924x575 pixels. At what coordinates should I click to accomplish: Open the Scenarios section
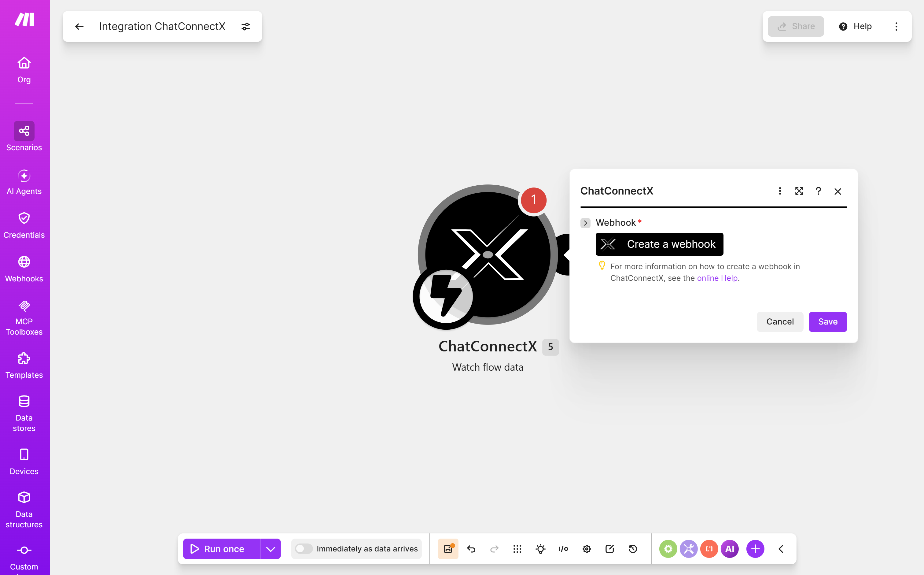[24, 136]
